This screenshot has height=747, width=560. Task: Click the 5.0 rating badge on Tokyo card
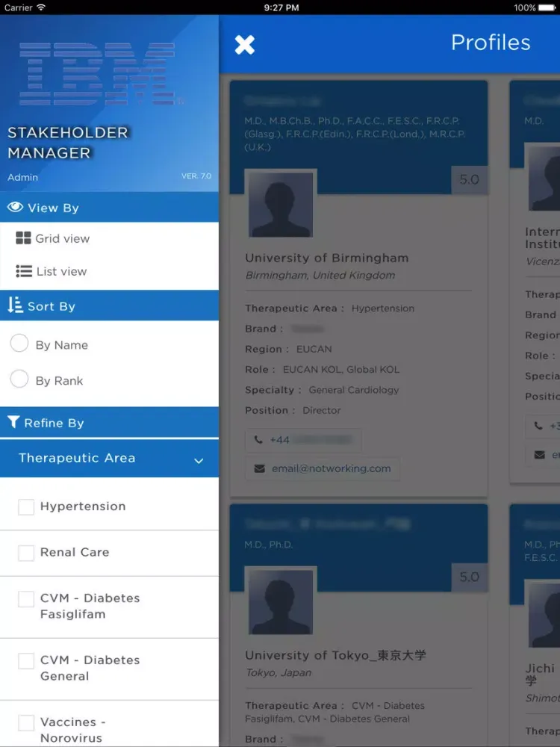[x=469, y=577]
